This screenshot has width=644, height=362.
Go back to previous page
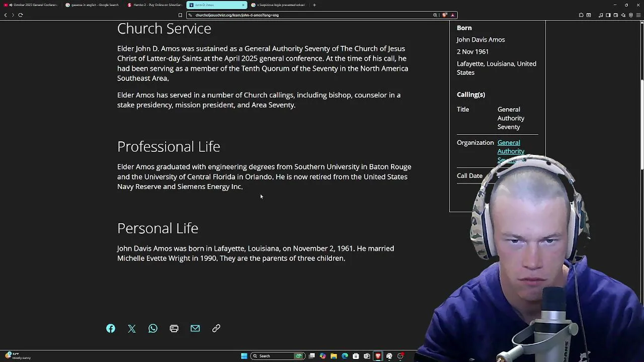(6, 15)
